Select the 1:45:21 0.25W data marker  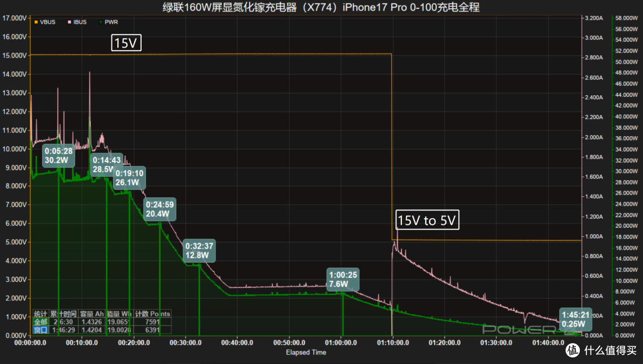[575, 319]
